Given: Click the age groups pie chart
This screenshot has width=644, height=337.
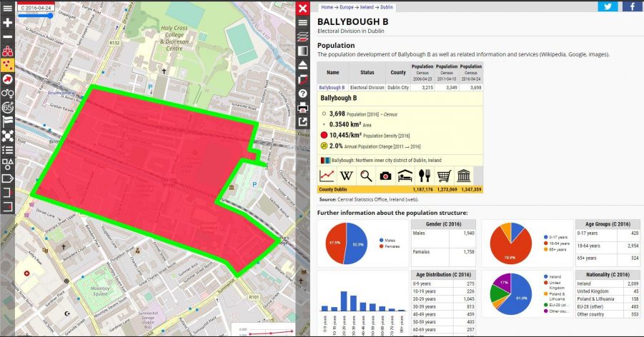Looking at the screenshot, I should tap(510, 243).
